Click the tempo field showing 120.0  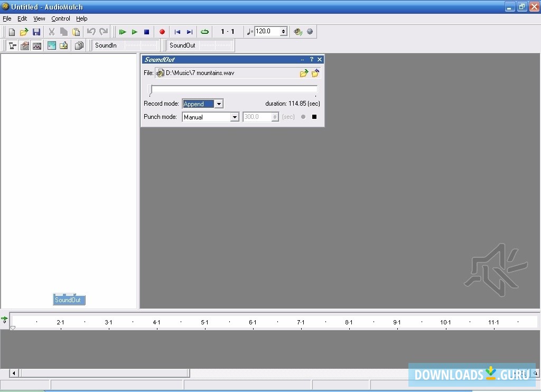[x=267, y=31]
